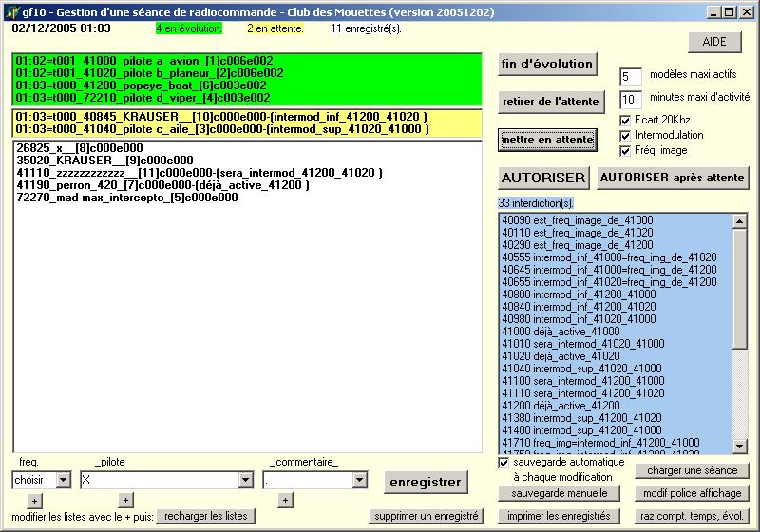This screenshot has height=532, width=760.
Task: Open the _pilote dropdown arrow
Action: click(246, 480)
